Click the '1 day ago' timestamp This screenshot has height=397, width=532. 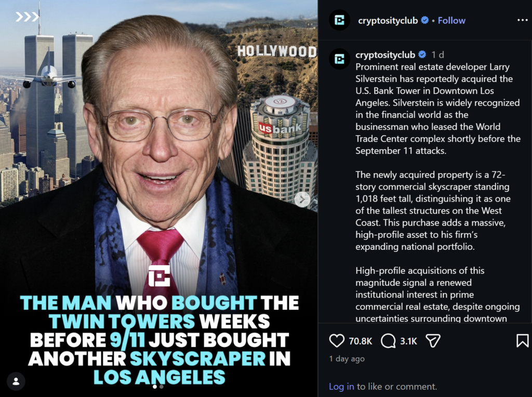click(347, 359)
